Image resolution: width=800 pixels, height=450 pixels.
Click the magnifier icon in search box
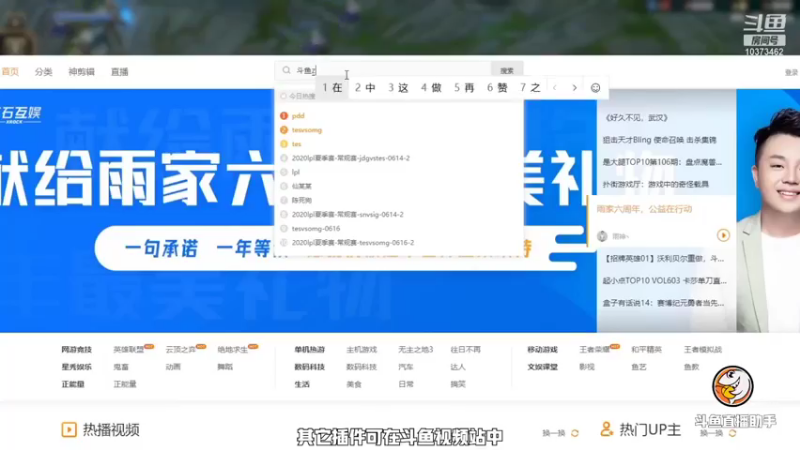[286, 70]
